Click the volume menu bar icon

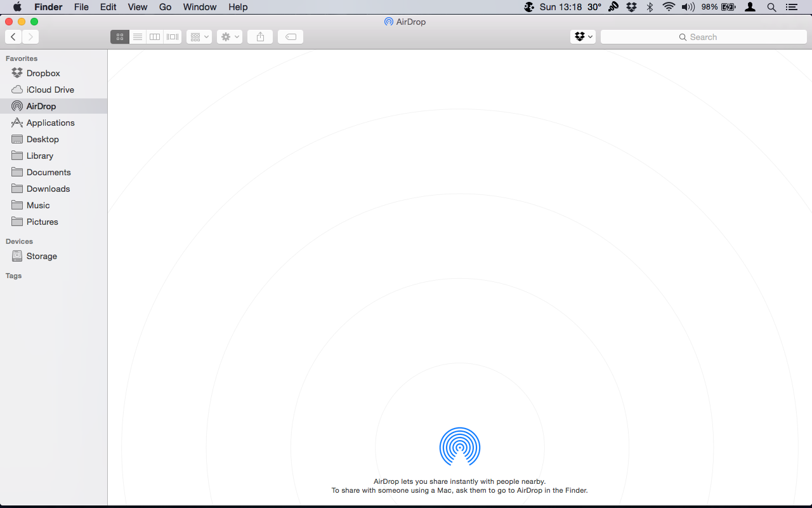pos(688,7)
